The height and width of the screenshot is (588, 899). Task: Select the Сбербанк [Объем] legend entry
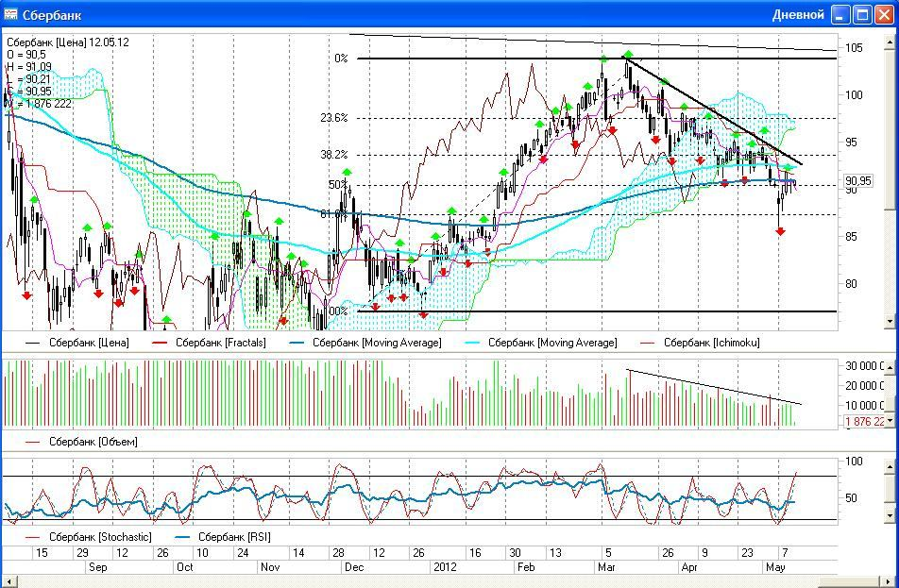81,442
